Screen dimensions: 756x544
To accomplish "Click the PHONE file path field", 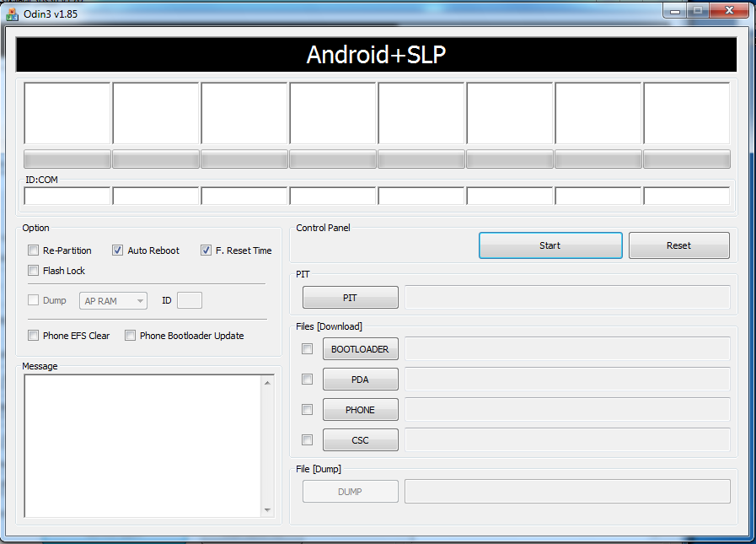I will coord(567,409).
